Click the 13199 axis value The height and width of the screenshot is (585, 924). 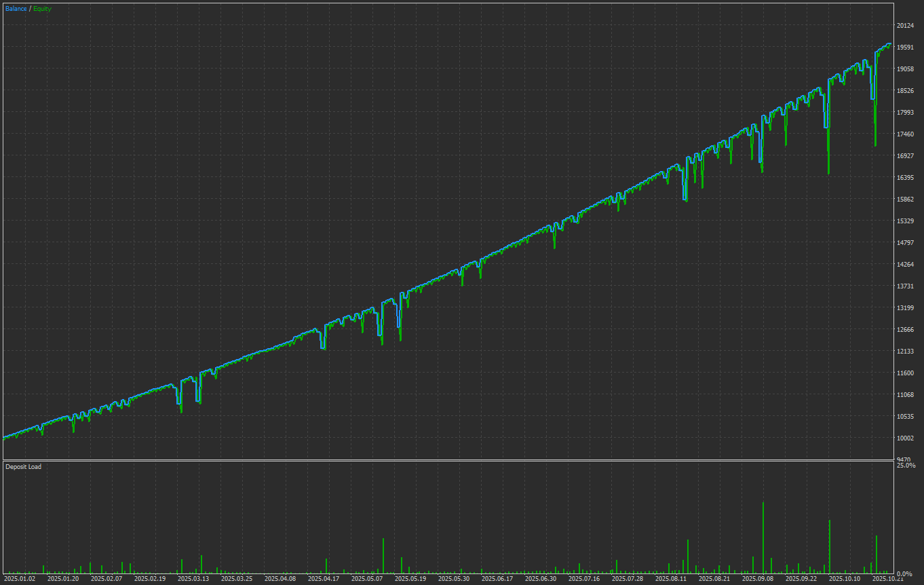(904, 308)
